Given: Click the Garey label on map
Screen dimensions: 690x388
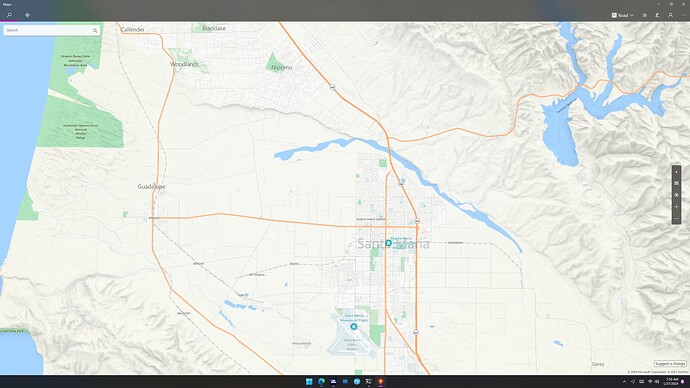Looking at the screenshot, I should click(x=598, y=364).
